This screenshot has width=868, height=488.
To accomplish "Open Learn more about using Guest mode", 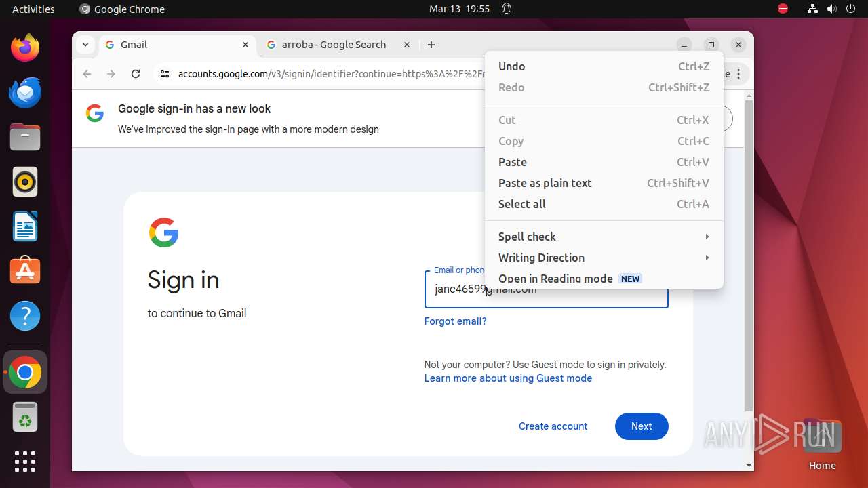I will click(508, 378).
